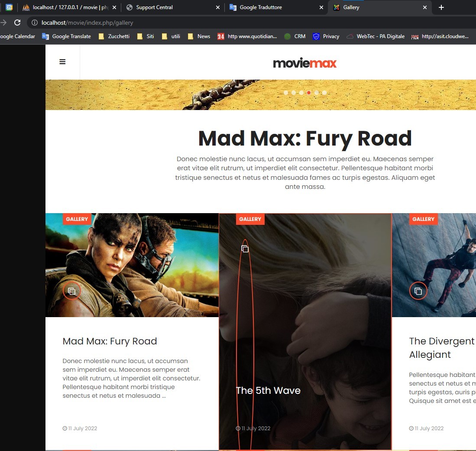Click the Divergent climber thumbnail image
The image size is (476, 451).
pos(434,265)
